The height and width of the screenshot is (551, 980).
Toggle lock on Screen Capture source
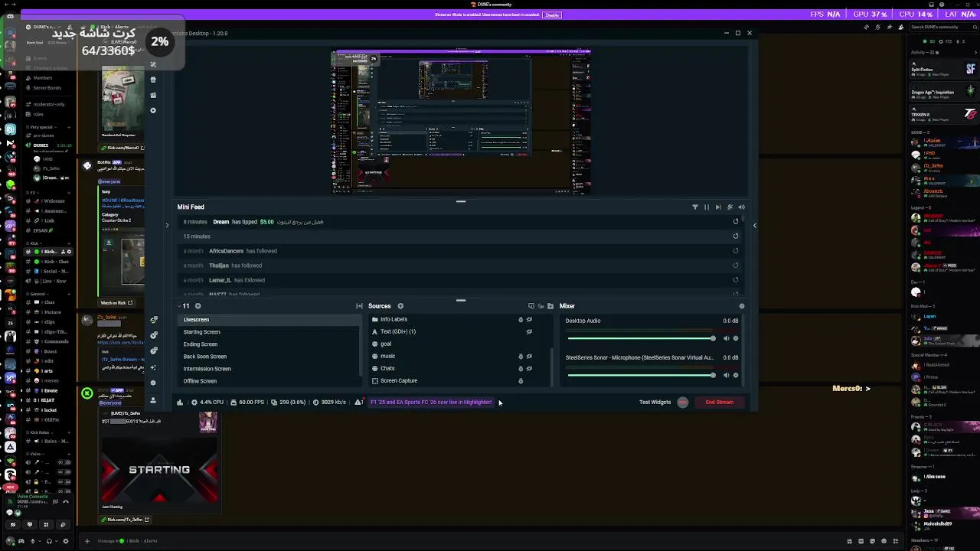pyautogui.click(x=521, y=380)
